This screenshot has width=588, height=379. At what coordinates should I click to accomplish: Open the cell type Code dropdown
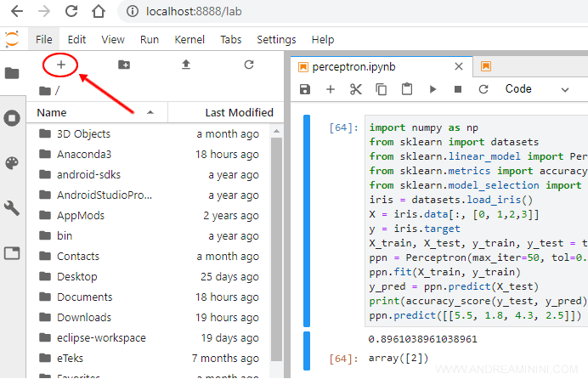[x=529, y=89]
